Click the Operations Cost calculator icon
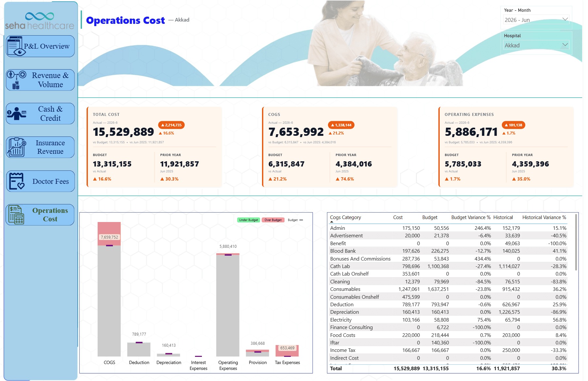 tap(16, 214)
